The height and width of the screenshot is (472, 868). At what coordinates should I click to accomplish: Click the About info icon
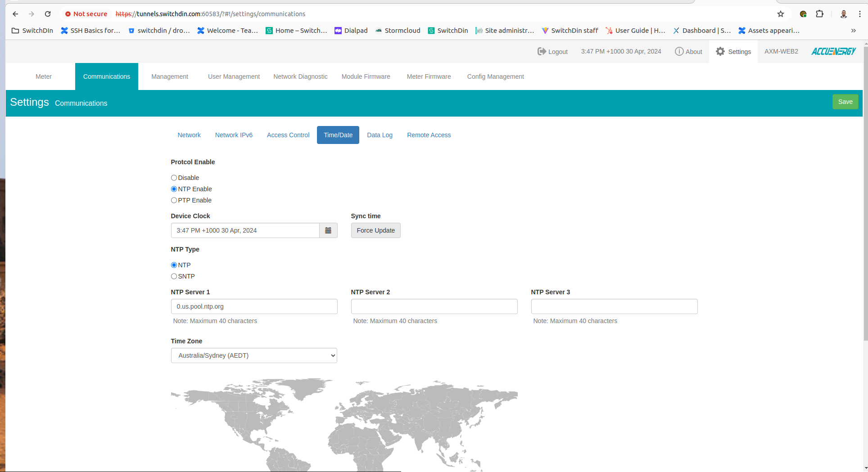click(679, 51)
